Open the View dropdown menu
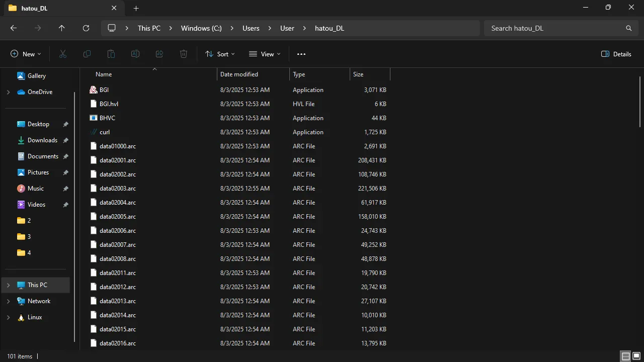This screenshot has width=644, height=362. [x=265, y=54]
